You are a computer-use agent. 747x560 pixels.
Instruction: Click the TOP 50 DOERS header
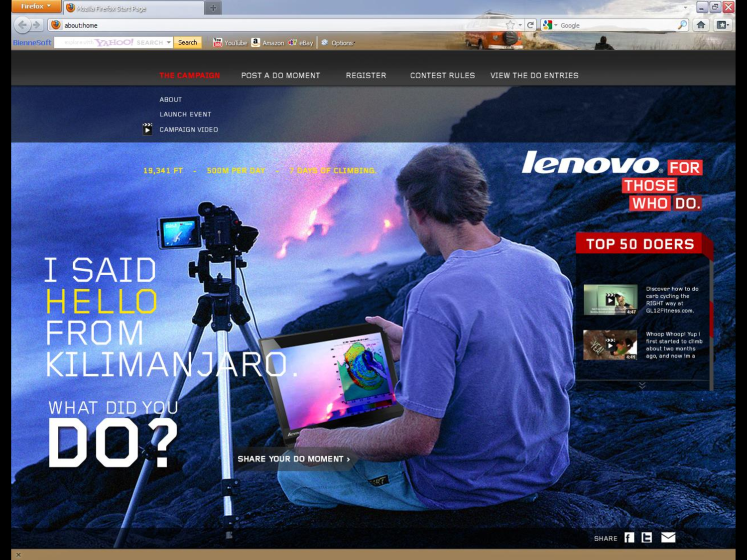(640, 244)
